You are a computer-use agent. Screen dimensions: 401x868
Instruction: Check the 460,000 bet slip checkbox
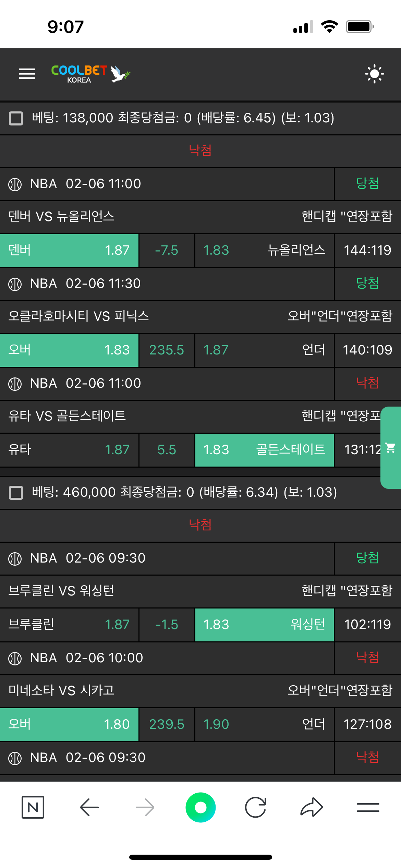pyautogui.click(x=16, y=493)
